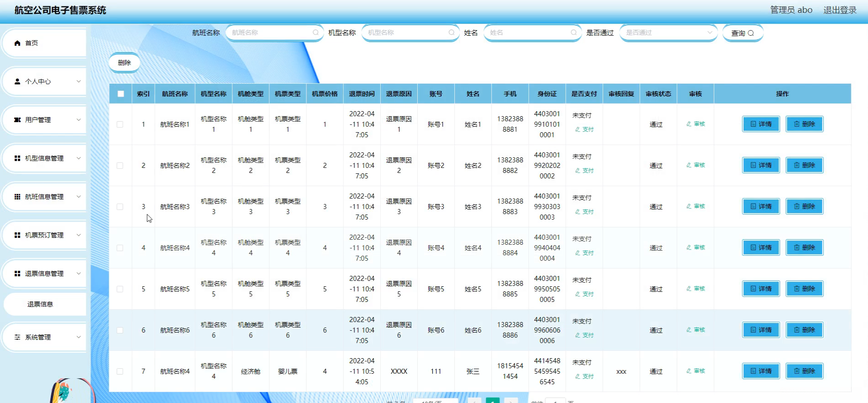Open 详情 details for 航班名称1 row
The image size is (868, 403).
761,124
